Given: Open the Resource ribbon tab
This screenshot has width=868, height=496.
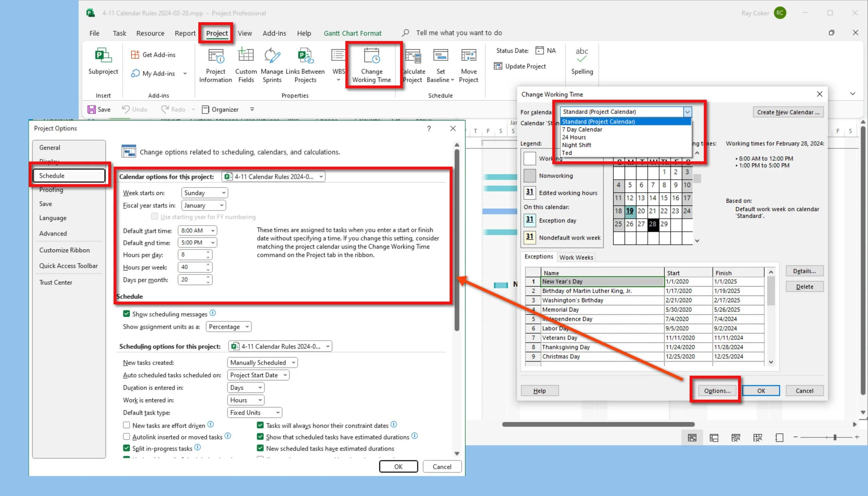Looking at the screenshot, I should point(150,33).
